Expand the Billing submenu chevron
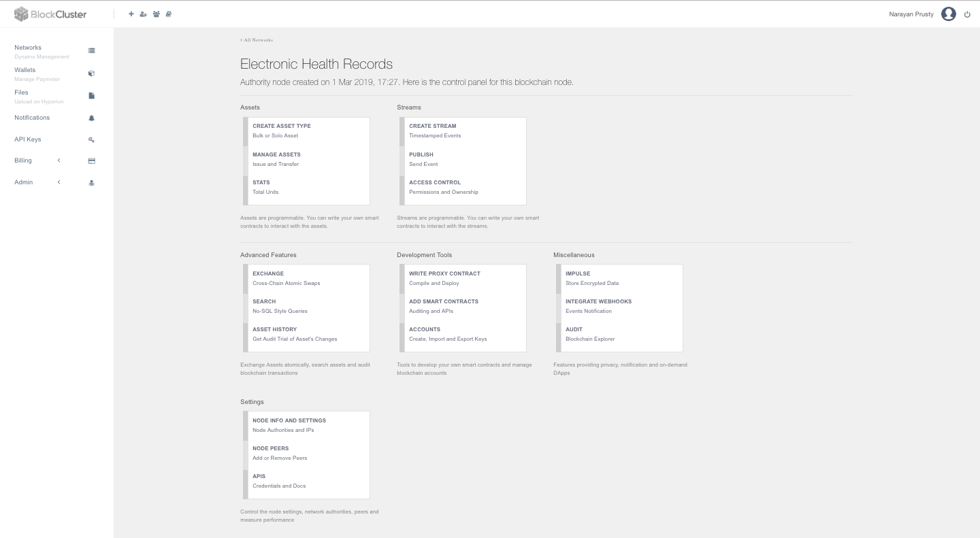This screenshot has width=980, height=538. 59,161
